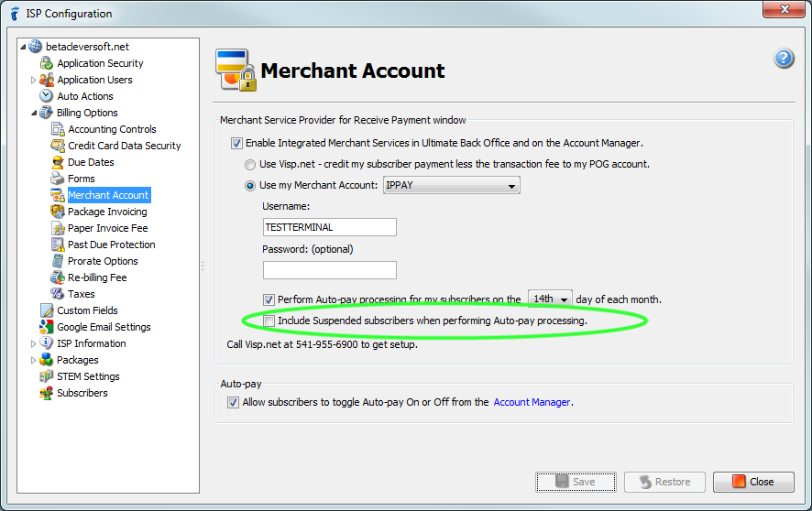The image size is (812, 511).
Task: Select Application Security in the tree
Action: [x=100, y=63]
